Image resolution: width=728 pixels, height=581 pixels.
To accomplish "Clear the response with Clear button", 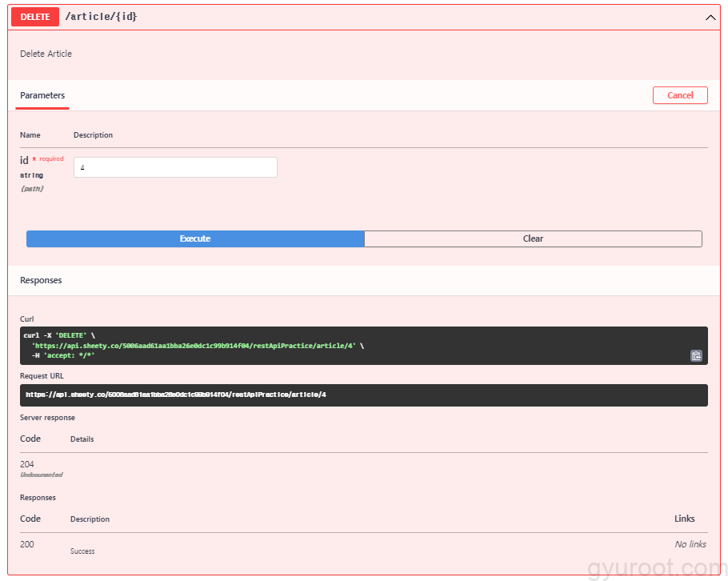I will click(533, 238).
